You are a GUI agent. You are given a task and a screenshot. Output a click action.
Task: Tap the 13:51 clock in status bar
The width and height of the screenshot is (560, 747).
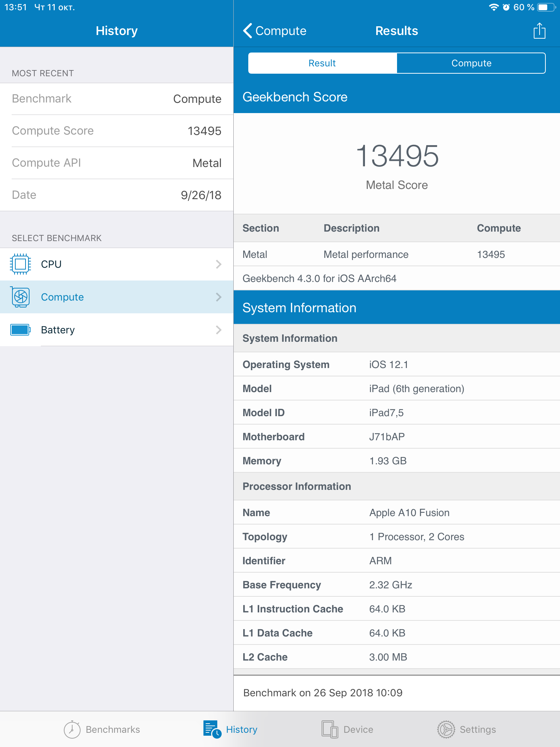point(16,7)
